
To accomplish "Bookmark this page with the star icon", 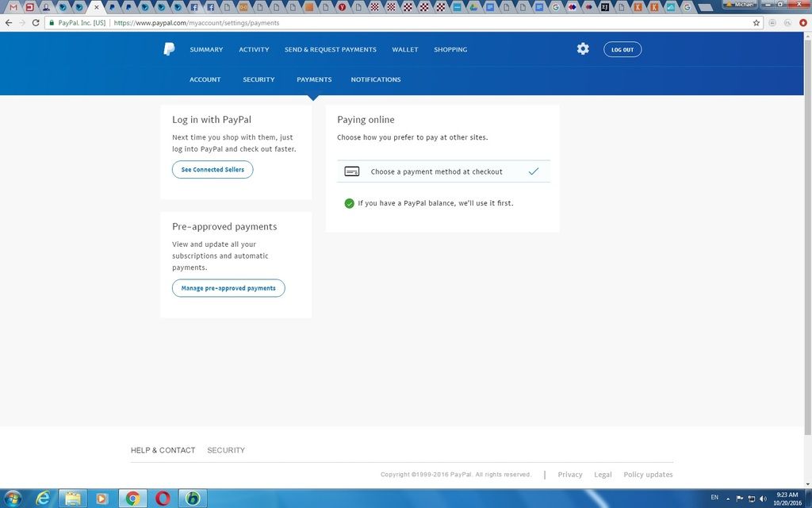I will pos(756,23).
